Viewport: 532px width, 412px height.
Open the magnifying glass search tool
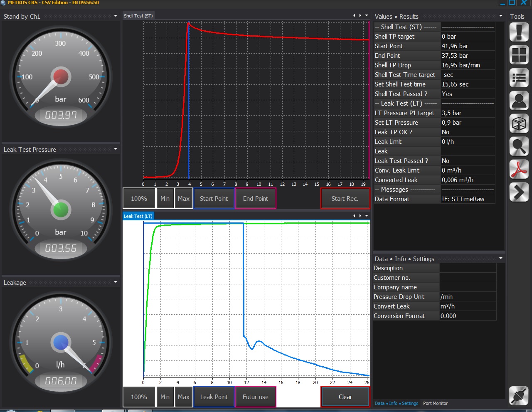519,146
